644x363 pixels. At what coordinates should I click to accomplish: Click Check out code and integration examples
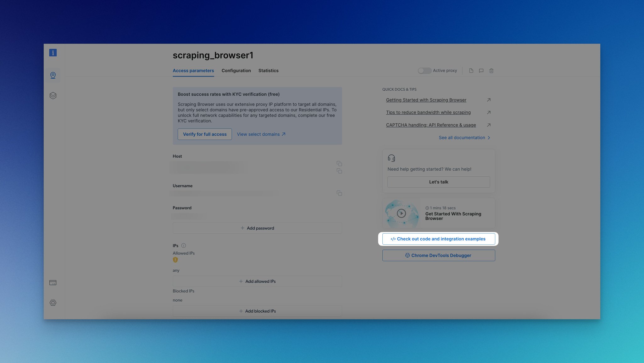pos(439,239)
